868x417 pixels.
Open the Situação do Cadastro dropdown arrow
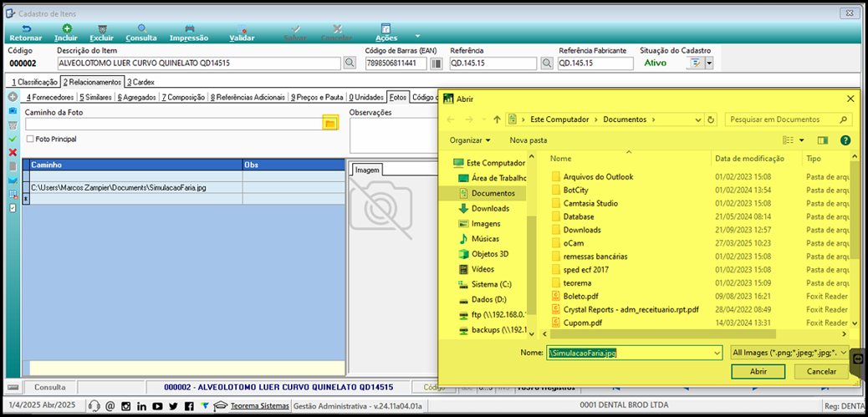708,63
